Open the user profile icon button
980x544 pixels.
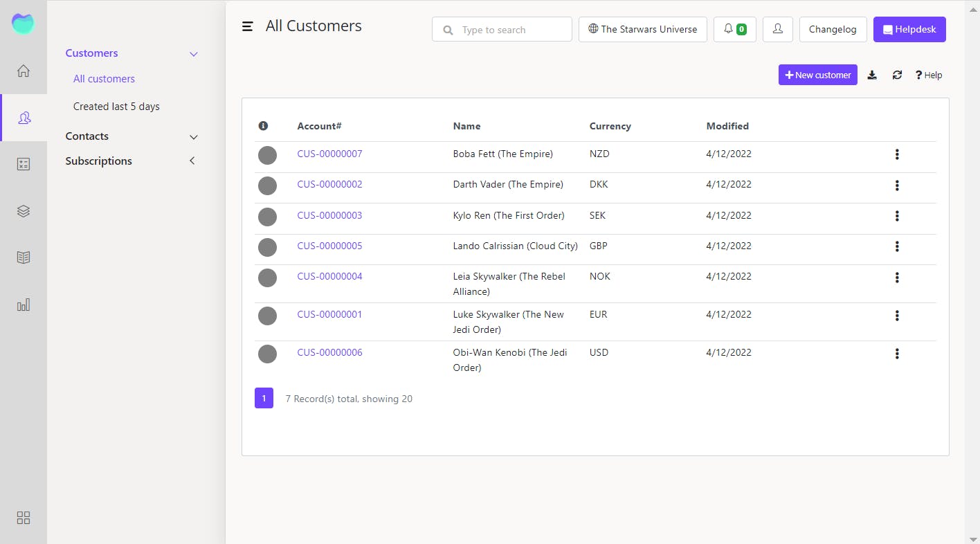[778, 29]
